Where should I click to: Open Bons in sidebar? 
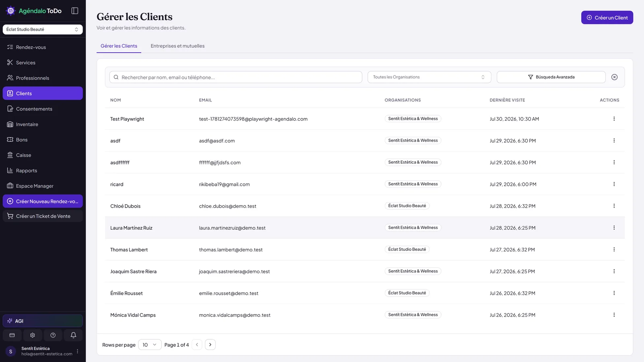click(x=43, y=140)
